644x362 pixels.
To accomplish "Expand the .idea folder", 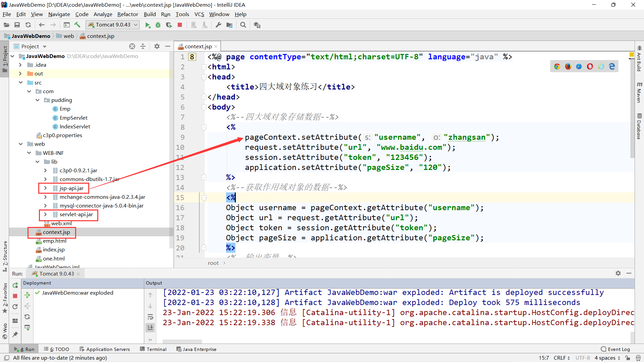I will pos(20,65).
